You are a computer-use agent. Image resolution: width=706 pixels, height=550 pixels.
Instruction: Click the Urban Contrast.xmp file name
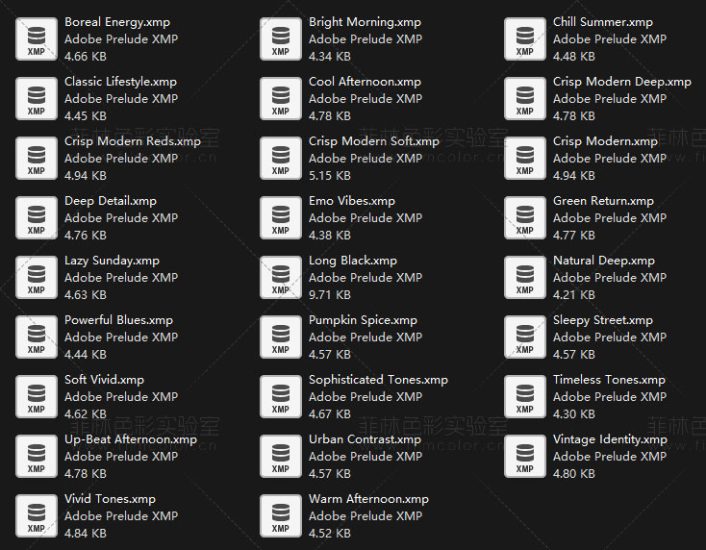[364, 439]
